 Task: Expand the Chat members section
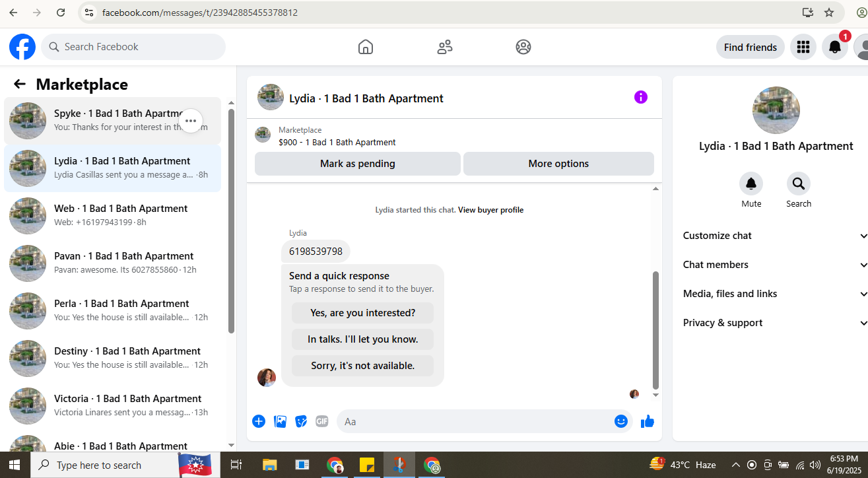[x=775, y=265]
